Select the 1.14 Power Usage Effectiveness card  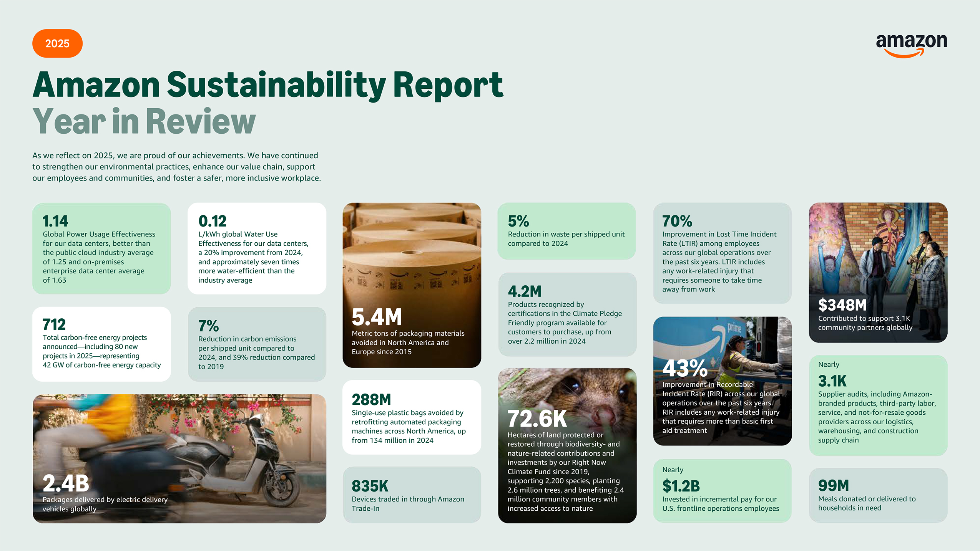coord(101,248)
